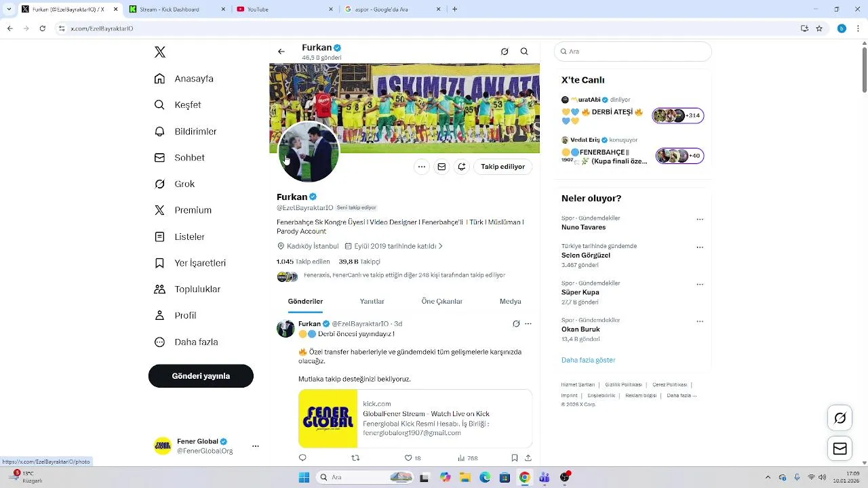868x488 pixels.
Task: Open 1.045 Takip edilen link
Action: point(303,262)
